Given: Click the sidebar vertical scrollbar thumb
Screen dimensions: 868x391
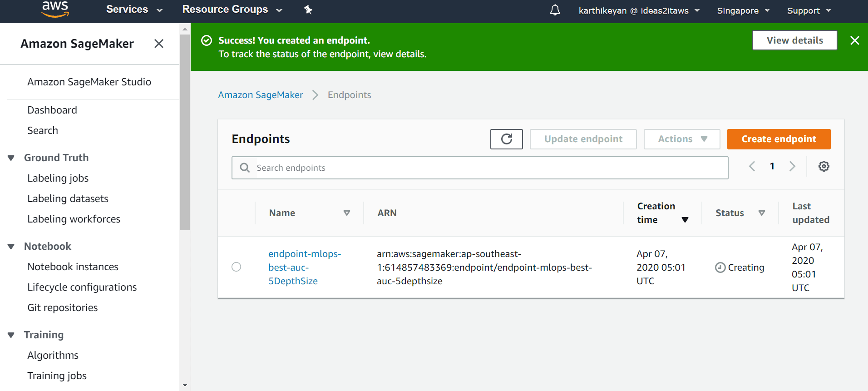Looking at the screenshot, I should [x=185, y=133].
